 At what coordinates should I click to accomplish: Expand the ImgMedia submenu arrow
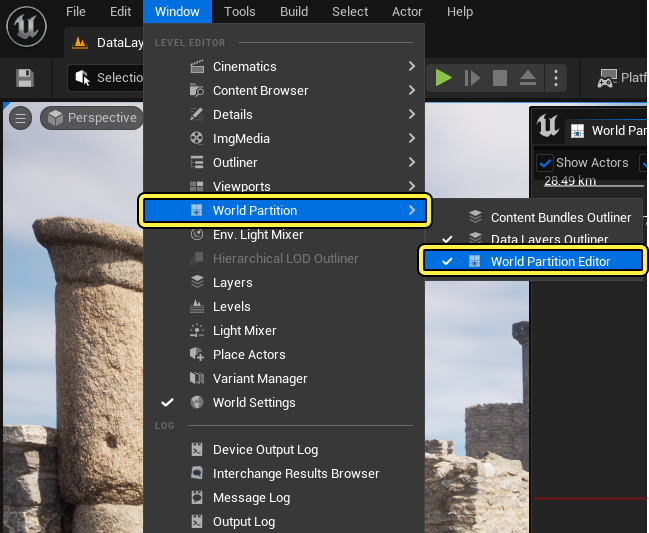(411, 138)
